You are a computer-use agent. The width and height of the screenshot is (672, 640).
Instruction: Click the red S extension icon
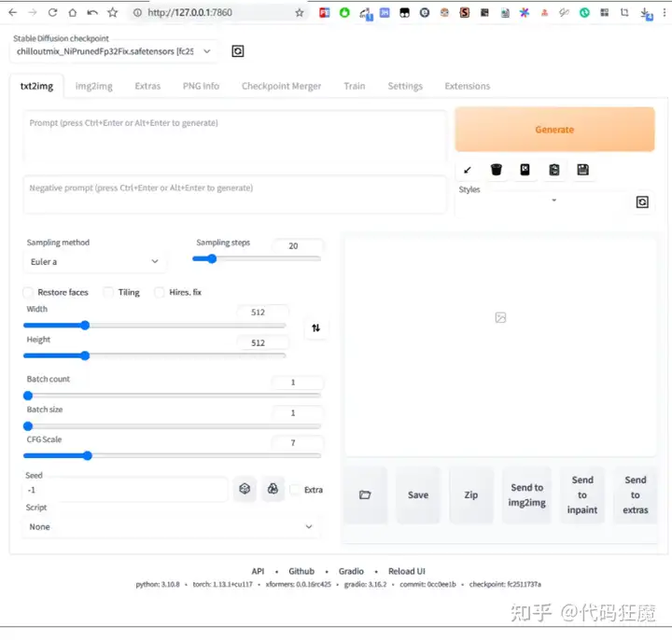465,13
